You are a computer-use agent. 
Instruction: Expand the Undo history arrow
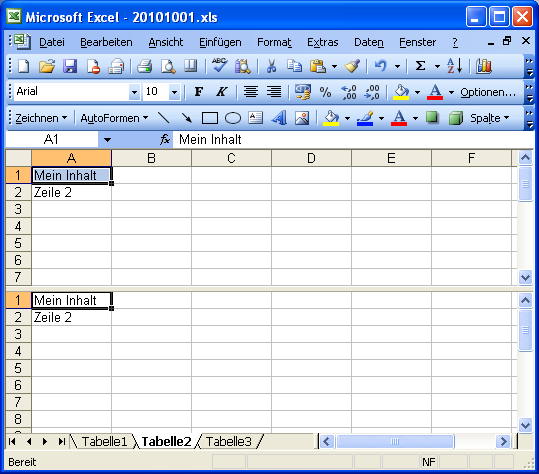click(x=397, y=66)
